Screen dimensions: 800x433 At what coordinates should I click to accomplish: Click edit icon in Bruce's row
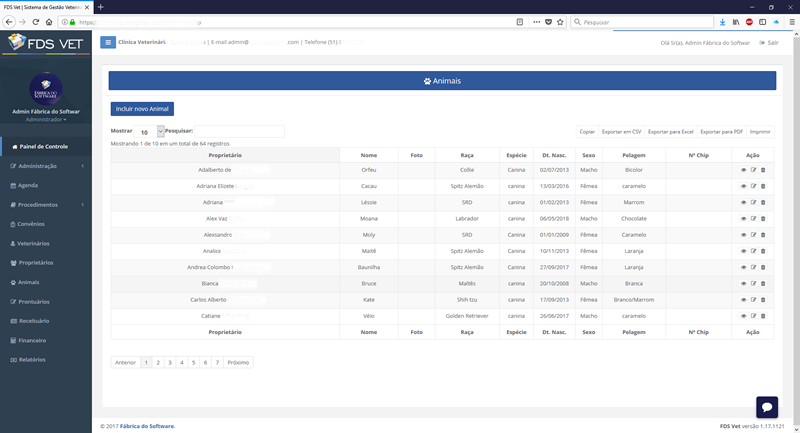tap(753, 283)
